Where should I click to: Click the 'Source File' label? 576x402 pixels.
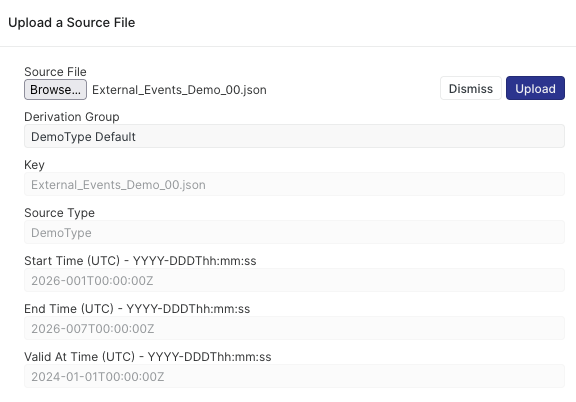(x=55, y=72)
